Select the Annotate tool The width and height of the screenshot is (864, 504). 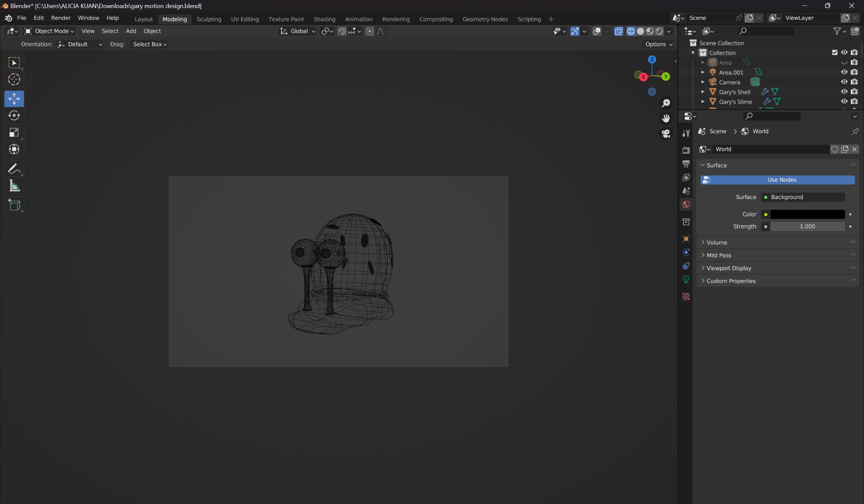[x=14, y=169]
